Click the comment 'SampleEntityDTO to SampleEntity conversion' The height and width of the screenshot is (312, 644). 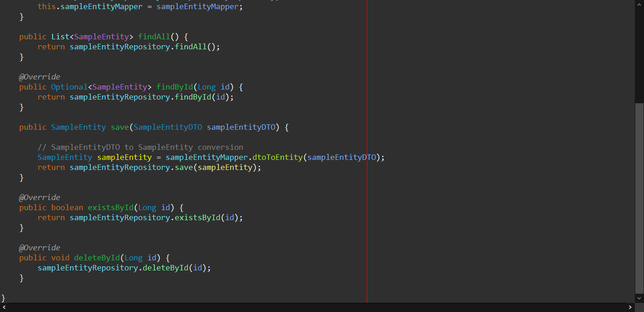click(140, 147)
